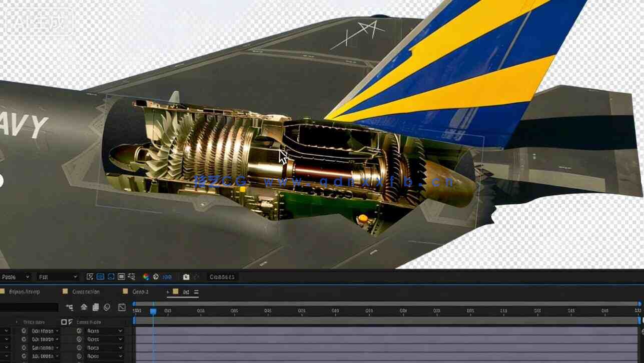Toggle the motion blur icon in the timeline
The height and width of the screenshot is (363, 644).
(x=107, y=307)
